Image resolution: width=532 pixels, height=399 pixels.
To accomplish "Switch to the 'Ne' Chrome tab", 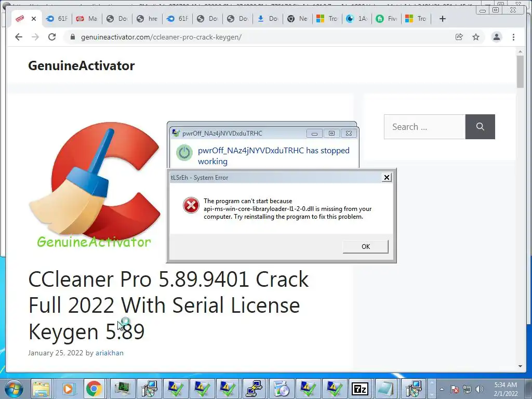I will [298, 19].
